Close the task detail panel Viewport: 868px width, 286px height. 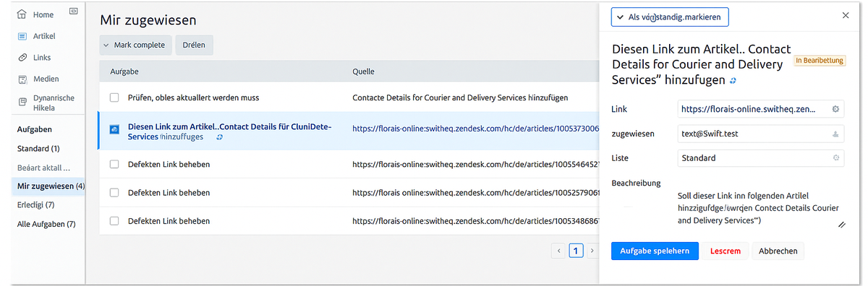coord(846,15)
